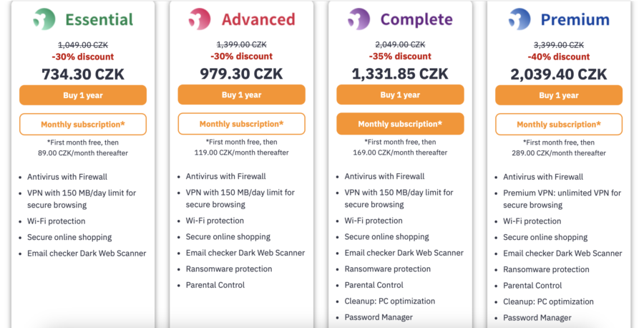Click the Essential plan title text

pyautogui.click(x=99, y=19)
